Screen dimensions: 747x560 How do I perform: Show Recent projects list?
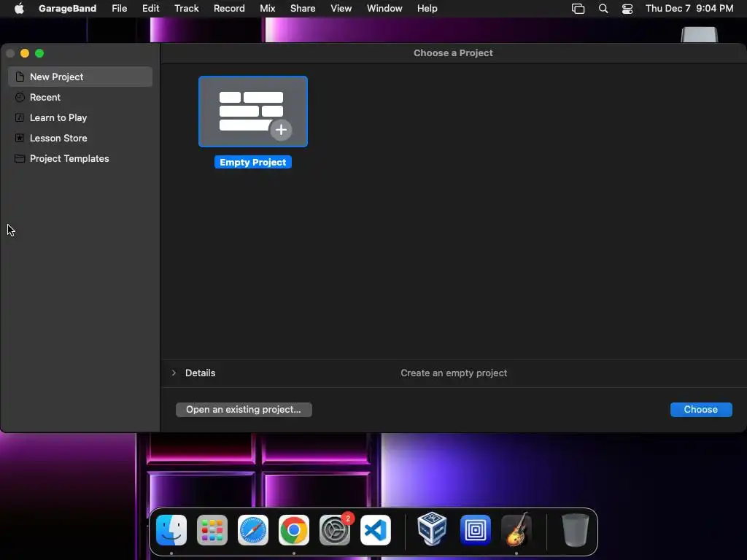[80, 97]
